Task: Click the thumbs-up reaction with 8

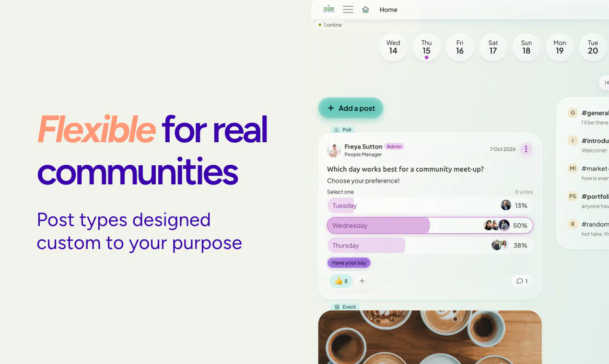Action: (341, 281)
